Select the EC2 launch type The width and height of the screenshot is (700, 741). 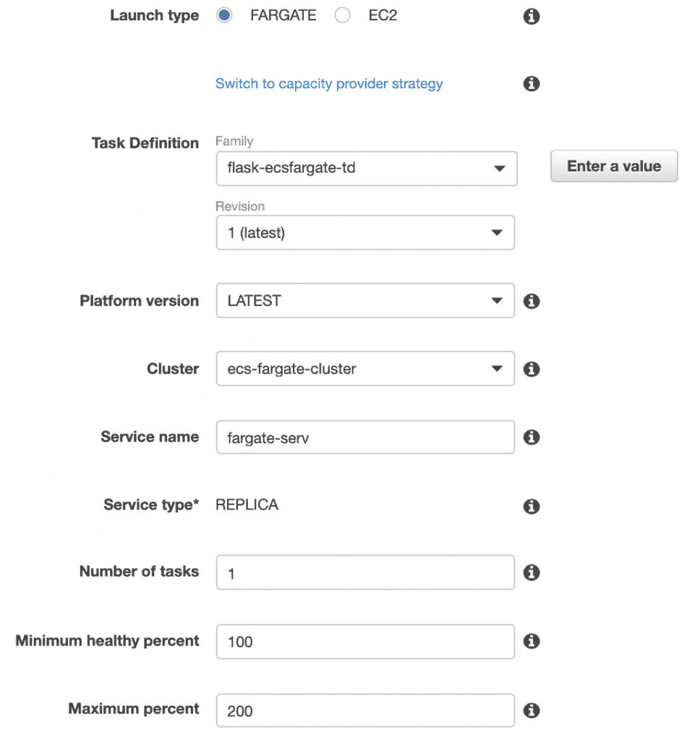343,16
